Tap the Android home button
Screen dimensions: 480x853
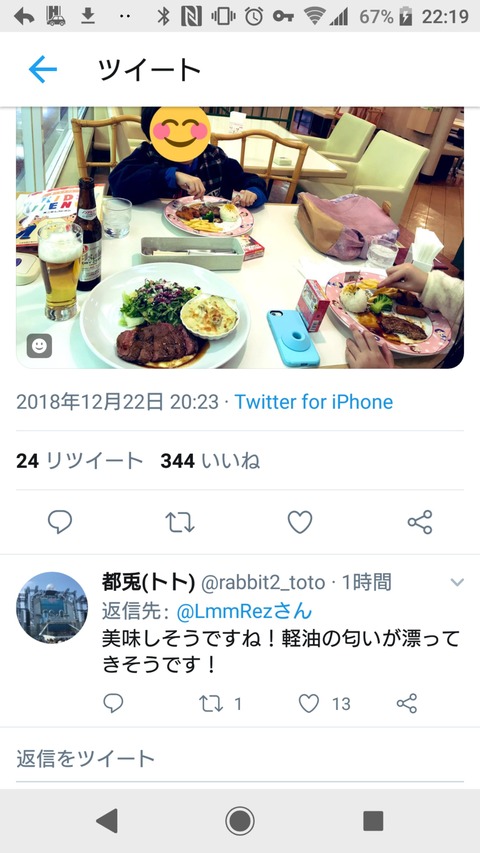pos(240,820)
